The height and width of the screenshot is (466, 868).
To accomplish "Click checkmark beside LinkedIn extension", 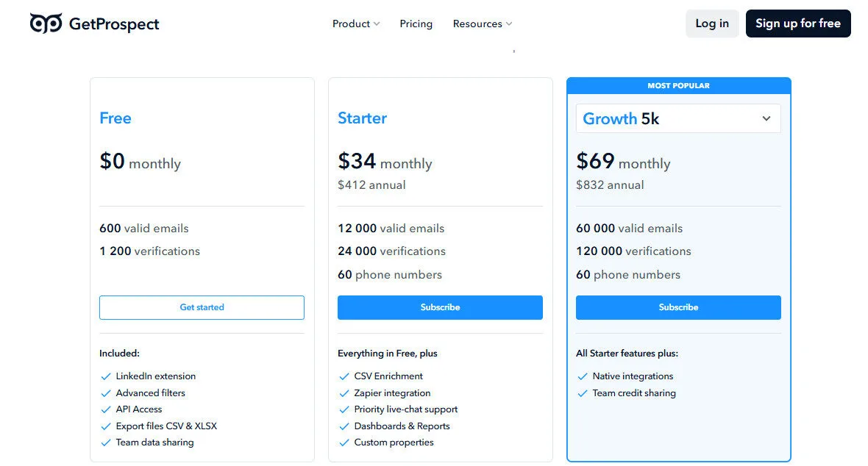I will pos(106,376).
